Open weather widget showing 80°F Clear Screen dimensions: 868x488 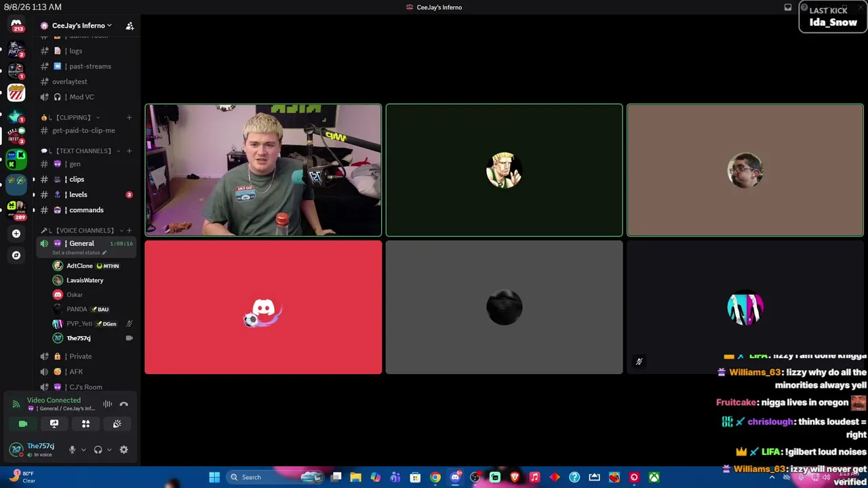coord(22,477)
